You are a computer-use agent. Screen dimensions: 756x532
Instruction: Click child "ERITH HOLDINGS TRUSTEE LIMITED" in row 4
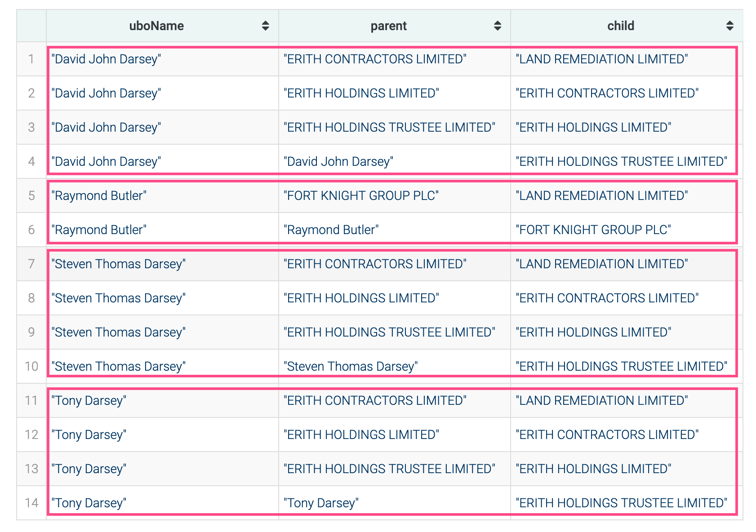tap(621, 161)
